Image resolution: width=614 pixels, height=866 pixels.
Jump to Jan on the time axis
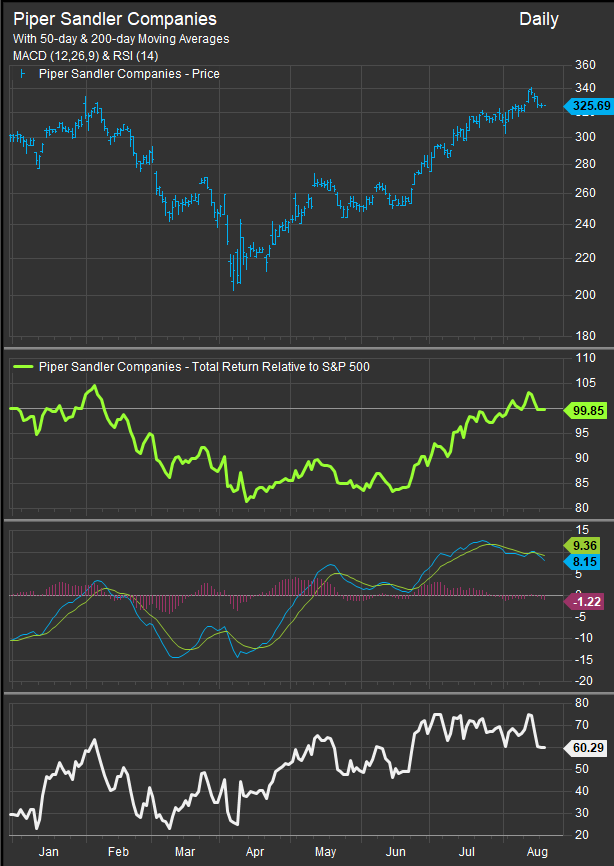[46, 851]
